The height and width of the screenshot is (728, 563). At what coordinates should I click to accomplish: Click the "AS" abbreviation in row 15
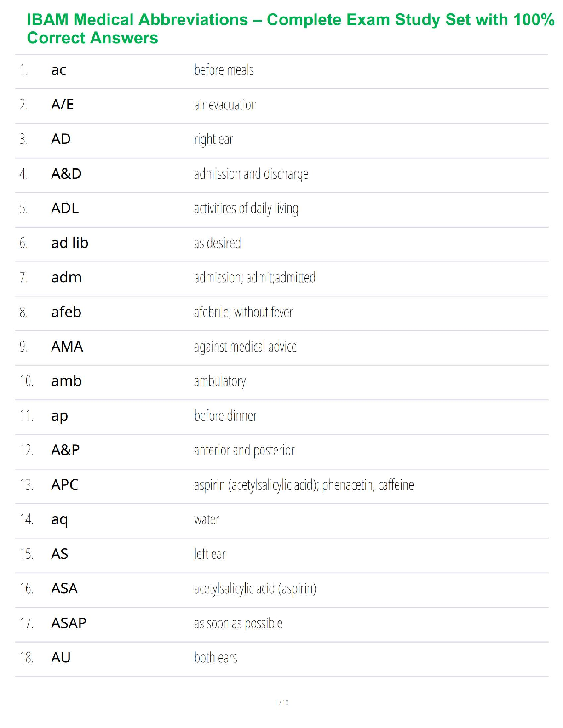tap(60, 554)
